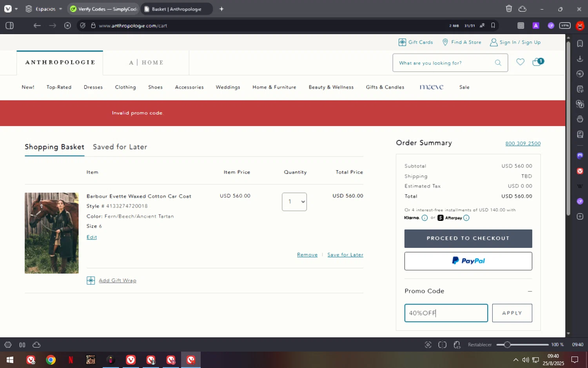Open a new browser tab

[x=221, y=9]
